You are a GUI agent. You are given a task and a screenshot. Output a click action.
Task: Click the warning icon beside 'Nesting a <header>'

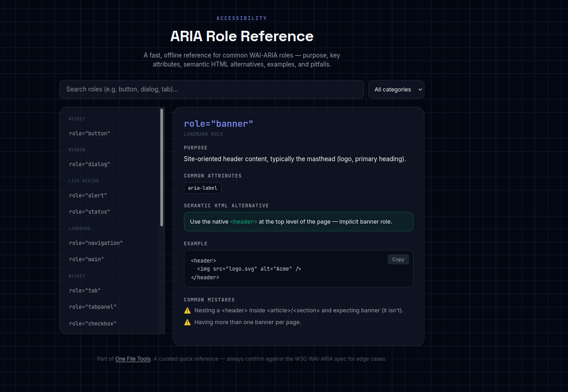188,311
